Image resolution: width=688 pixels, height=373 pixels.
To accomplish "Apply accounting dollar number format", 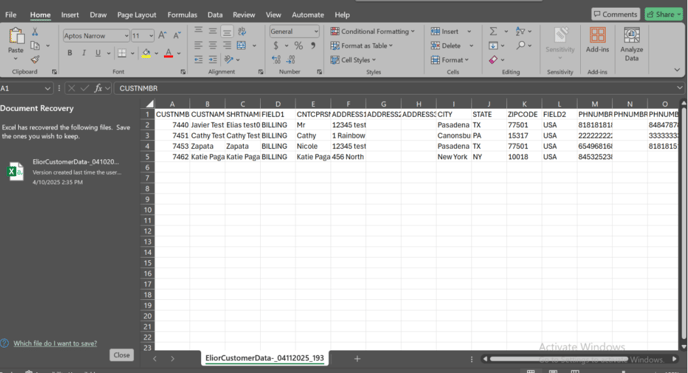I will coord(276,46).
